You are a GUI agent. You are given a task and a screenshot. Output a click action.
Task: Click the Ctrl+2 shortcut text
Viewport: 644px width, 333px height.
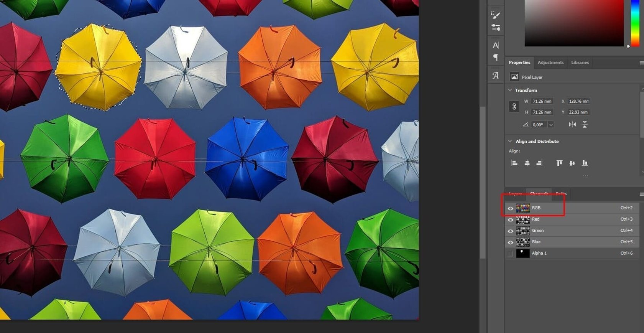click(x=626, y=208)
